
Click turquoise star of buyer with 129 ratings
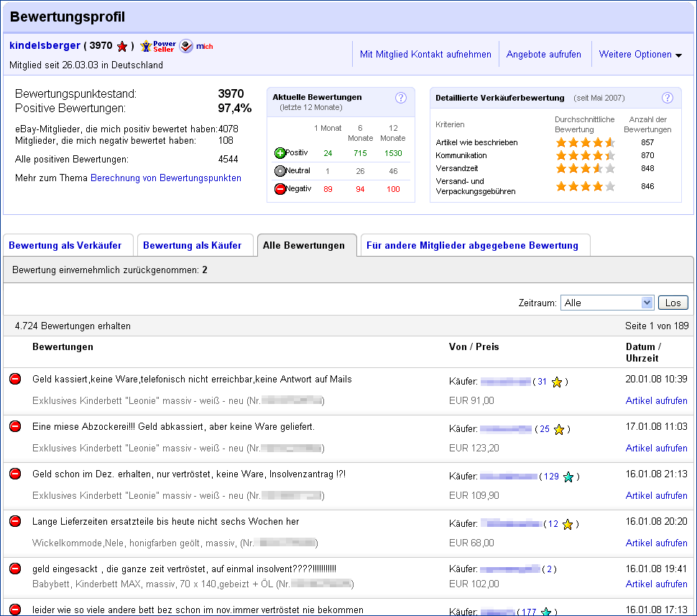568,477
